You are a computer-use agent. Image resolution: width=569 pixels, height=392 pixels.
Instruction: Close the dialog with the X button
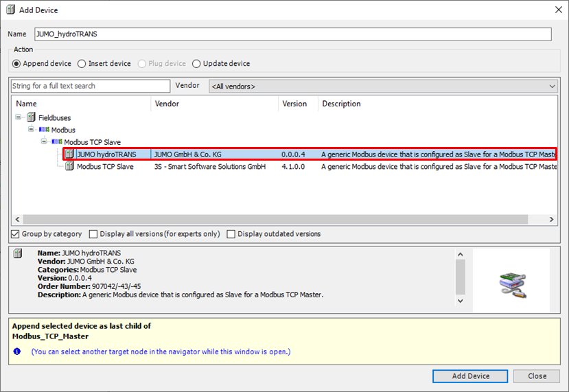coord(559,10)
